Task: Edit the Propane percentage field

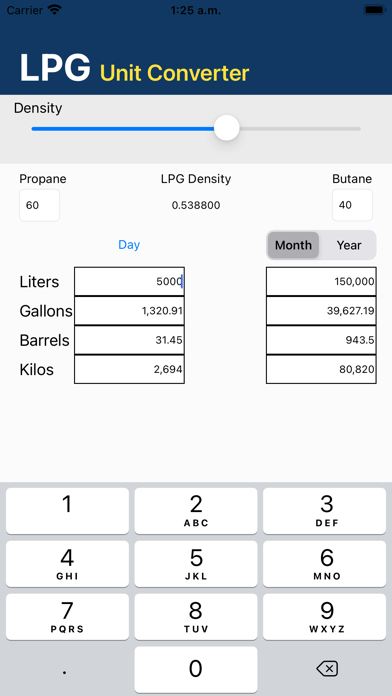Action: 40,205
